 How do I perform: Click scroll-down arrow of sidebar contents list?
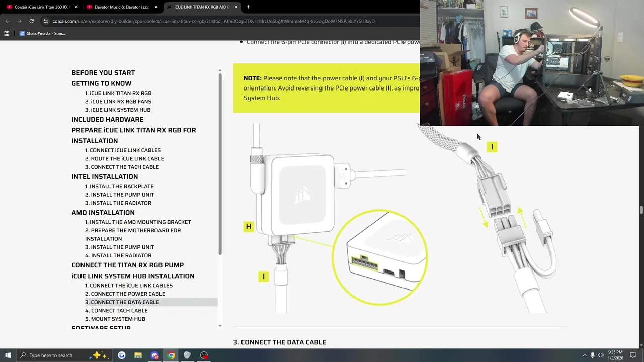220,326
